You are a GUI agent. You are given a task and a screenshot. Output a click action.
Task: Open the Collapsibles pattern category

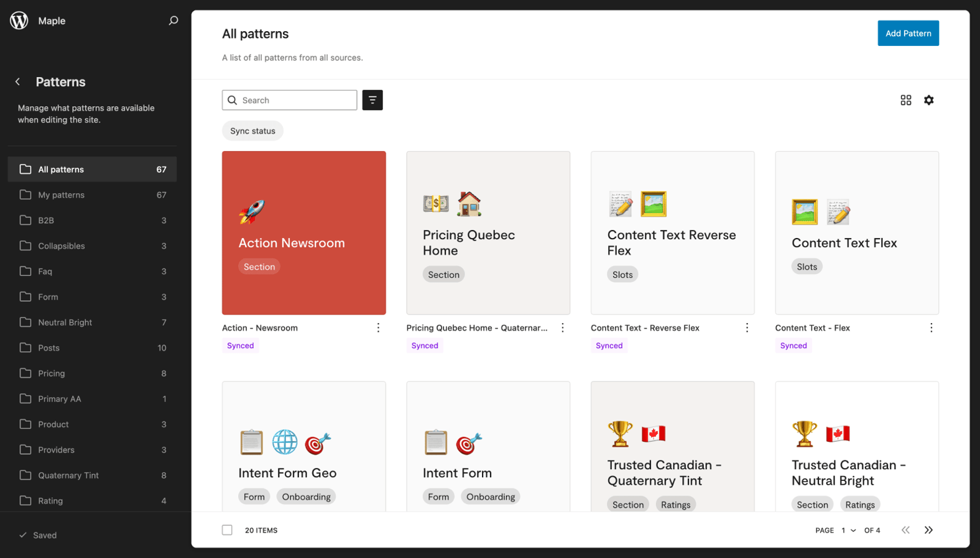point(92,245)
